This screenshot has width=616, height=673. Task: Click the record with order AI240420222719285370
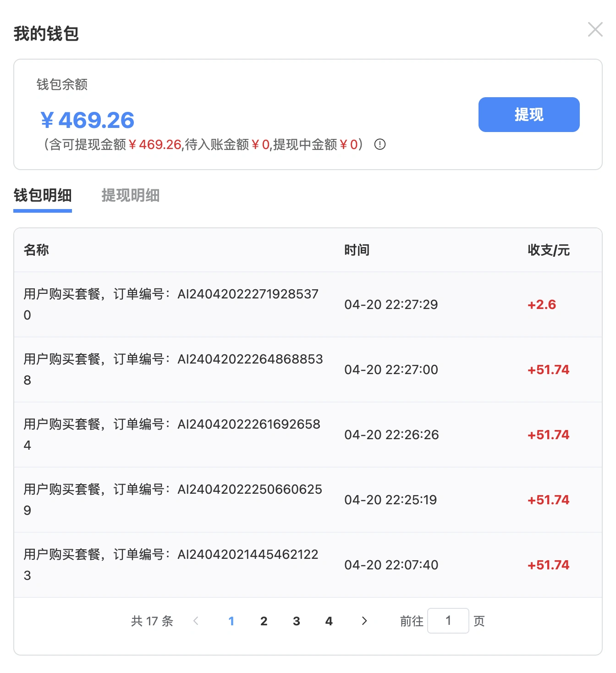171,304
